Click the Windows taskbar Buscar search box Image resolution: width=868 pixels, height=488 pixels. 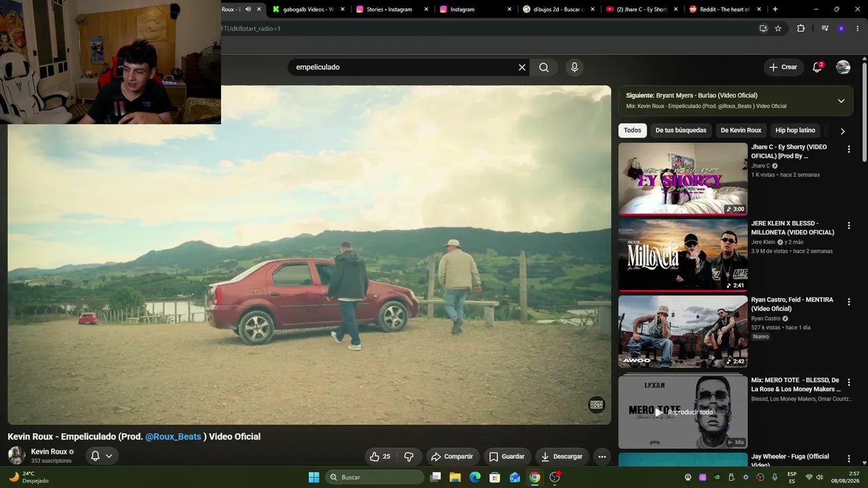click(x=374, y=477)
